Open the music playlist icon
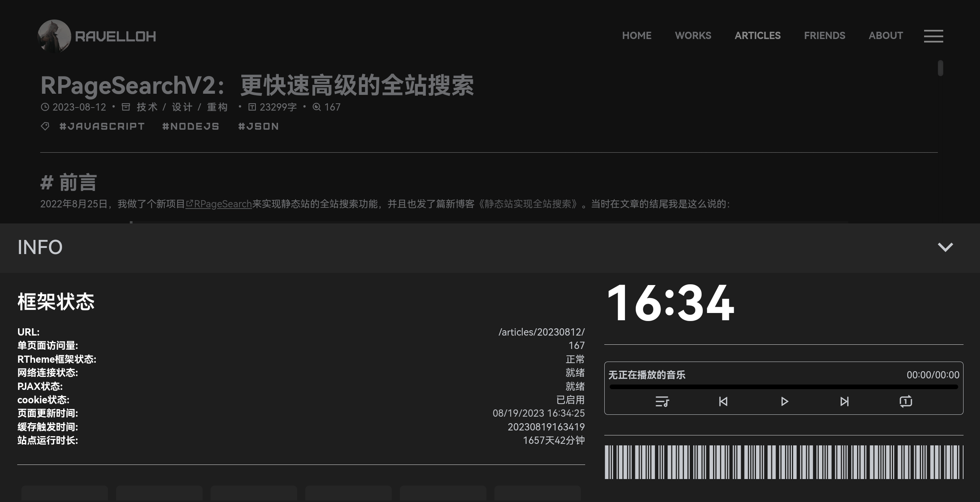This screenshot has height=502, width=980. tap(662, 401)
